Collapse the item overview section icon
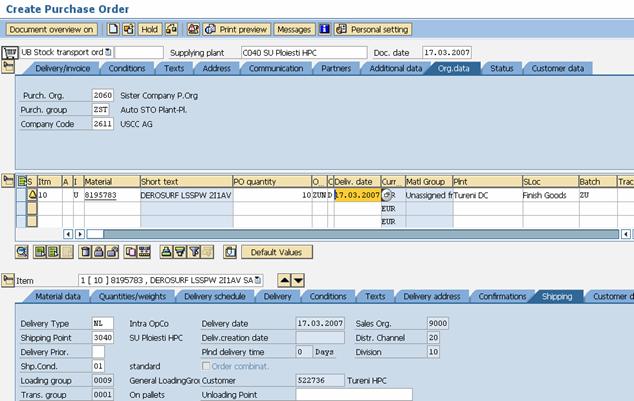The width and height of the screenshot is (634, 401). (10, 180)
